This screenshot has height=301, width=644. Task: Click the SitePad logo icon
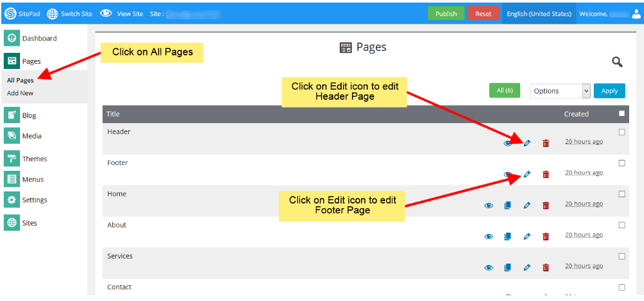pos(10,14)
